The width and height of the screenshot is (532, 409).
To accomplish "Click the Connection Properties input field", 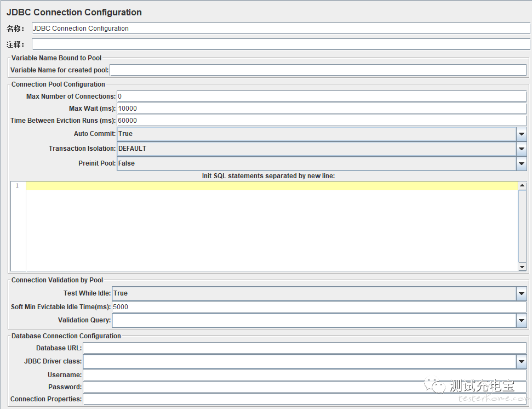I will (305, 399).
